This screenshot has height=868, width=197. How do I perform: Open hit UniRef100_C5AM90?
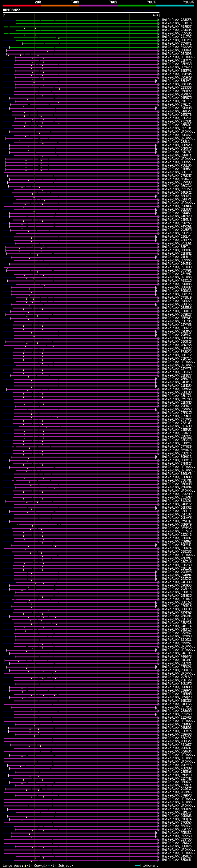[x=177, y=91]
